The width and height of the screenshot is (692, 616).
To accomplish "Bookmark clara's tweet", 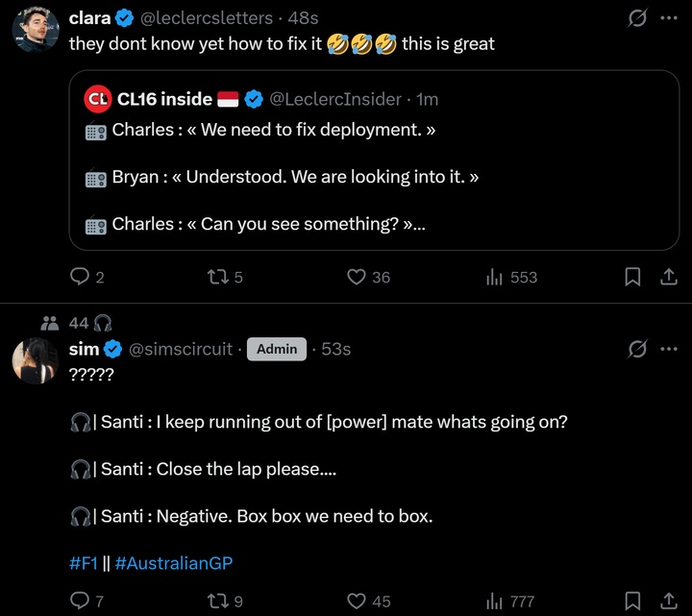I will [633, 277].
